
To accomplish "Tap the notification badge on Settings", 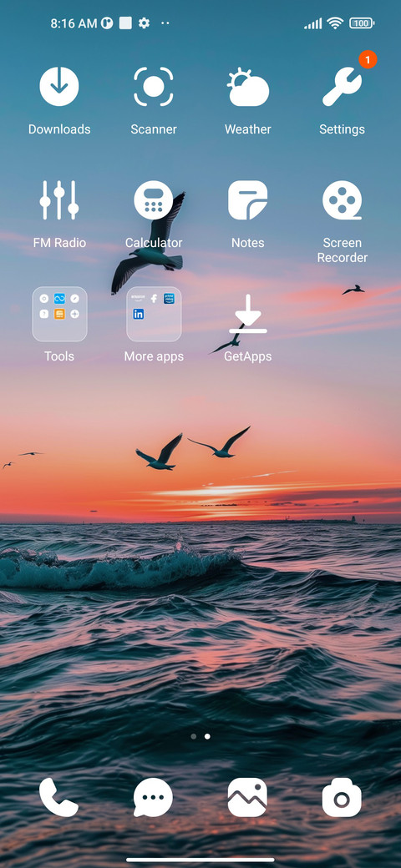I will (x=368, y=59).
